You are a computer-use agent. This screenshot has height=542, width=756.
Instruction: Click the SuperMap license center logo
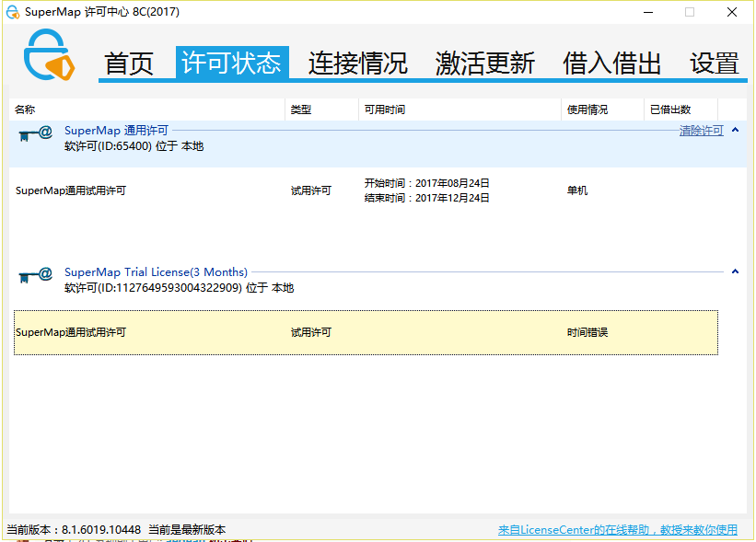[49, 54]
